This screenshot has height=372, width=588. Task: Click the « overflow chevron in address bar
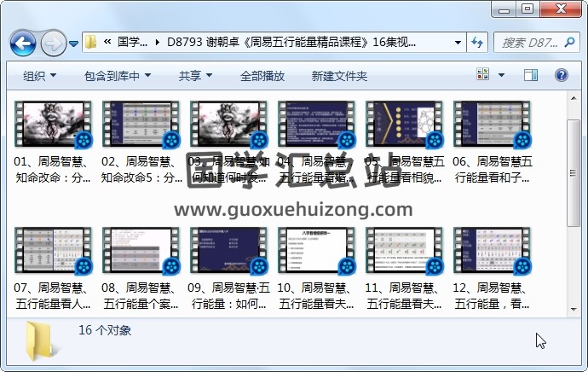(x=107, y=42)
